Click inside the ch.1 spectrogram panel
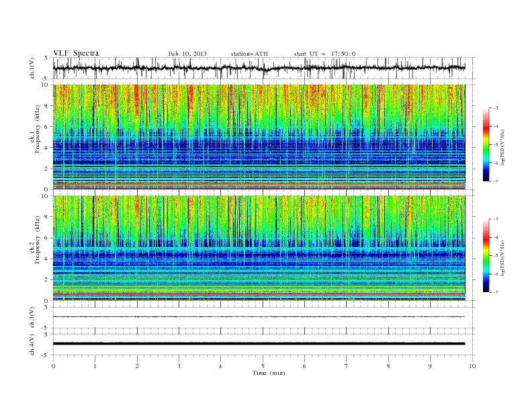This screenshot has height=411, width=532. (259, 137)
